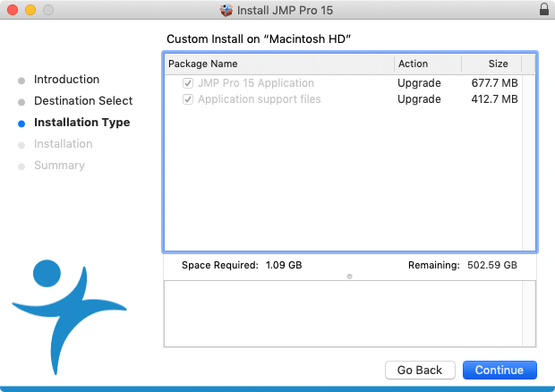Image resolution: width=555 pixels, height=392 pixels.
Task: Click the dimmed Installation step
Action: [x=63, y=144]
